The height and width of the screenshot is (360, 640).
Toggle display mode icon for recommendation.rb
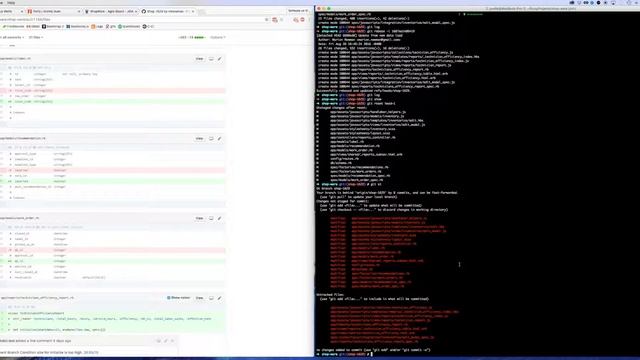click(x=211, y=138)
